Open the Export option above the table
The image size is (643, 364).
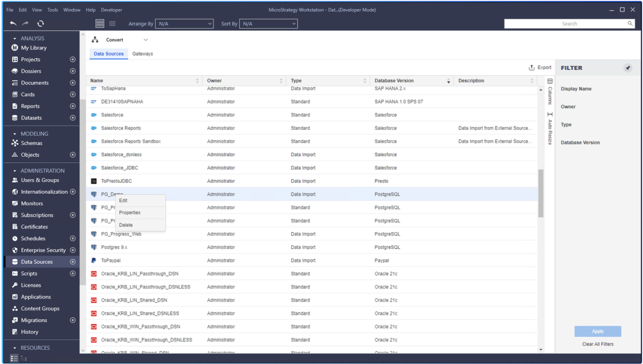(x=540, y=67)
